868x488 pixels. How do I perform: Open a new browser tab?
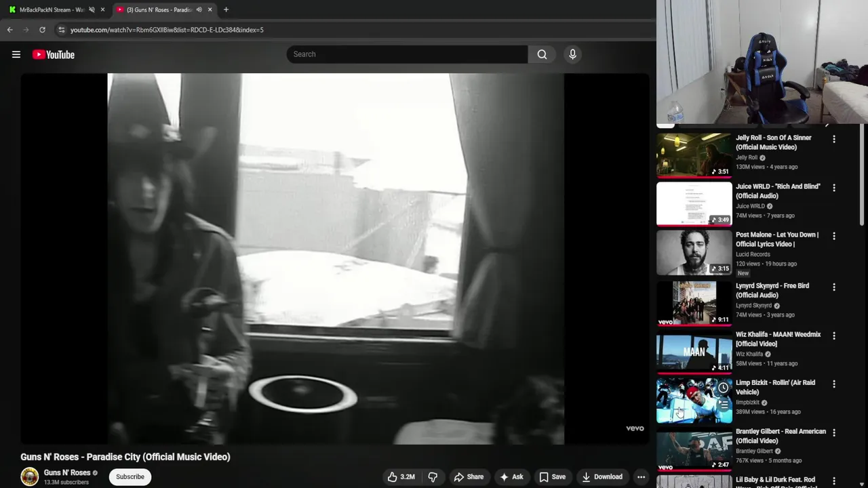pos(226,9)
